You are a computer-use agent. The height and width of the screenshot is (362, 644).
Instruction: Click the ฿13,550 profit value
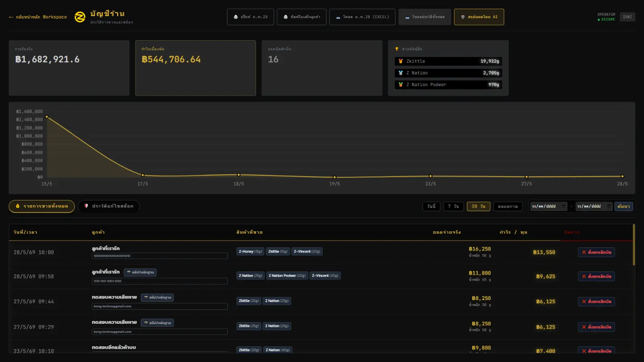click(x=544, y=252)
